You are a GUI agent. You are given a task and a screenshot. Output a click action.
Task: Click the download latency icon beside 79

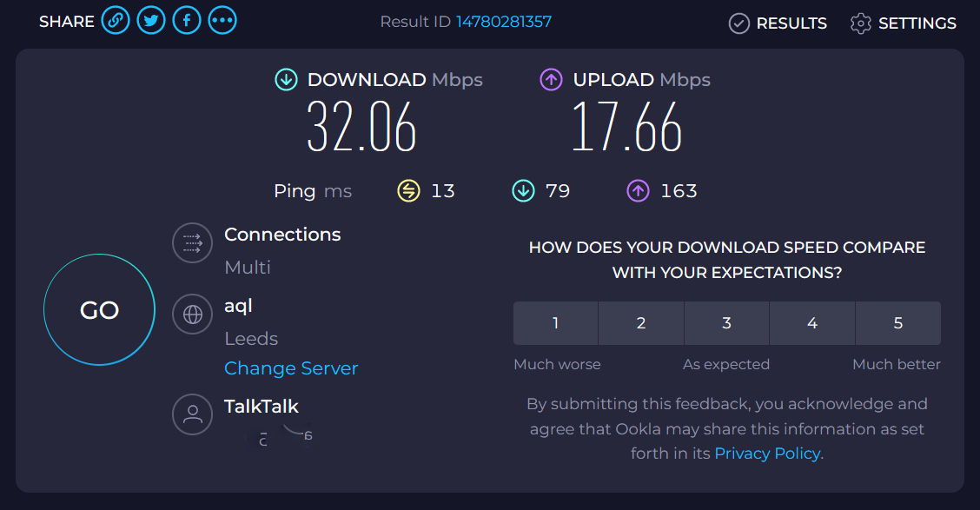click(522, 191)
